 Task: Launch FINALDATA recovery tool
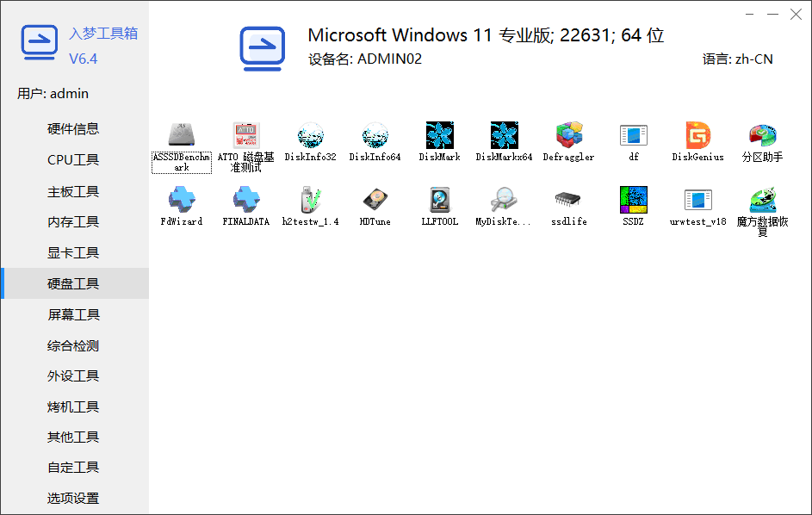pos(246,207)
